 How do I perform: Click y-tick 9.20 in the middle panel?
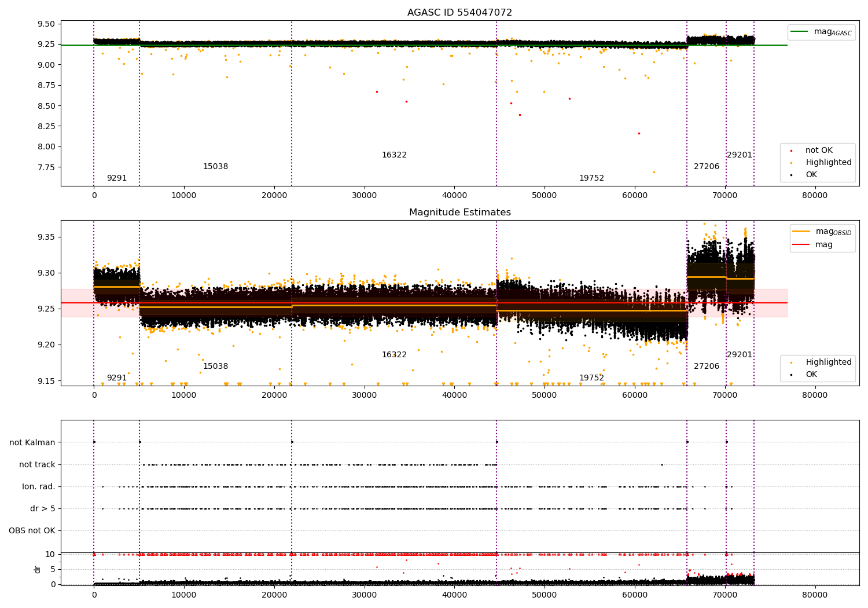pyautogui.click(x=46, y=345)
